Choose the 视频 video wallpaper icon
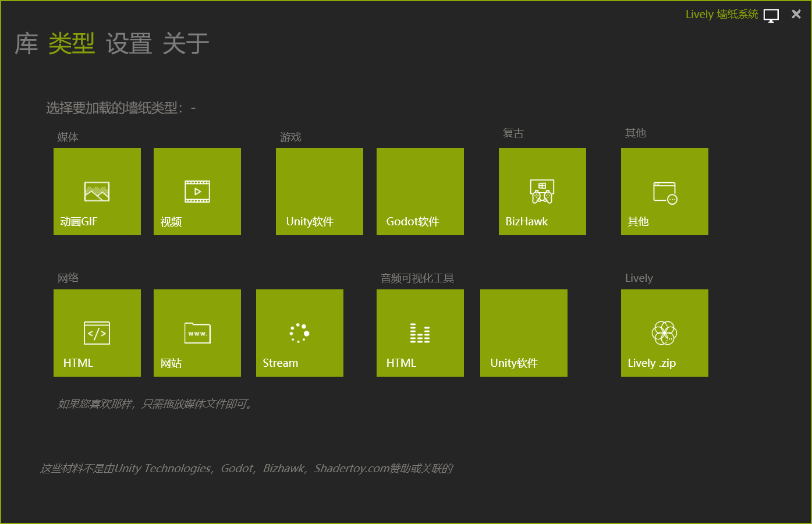This screenshot has height=524, width=812. (x=197, y=192)
